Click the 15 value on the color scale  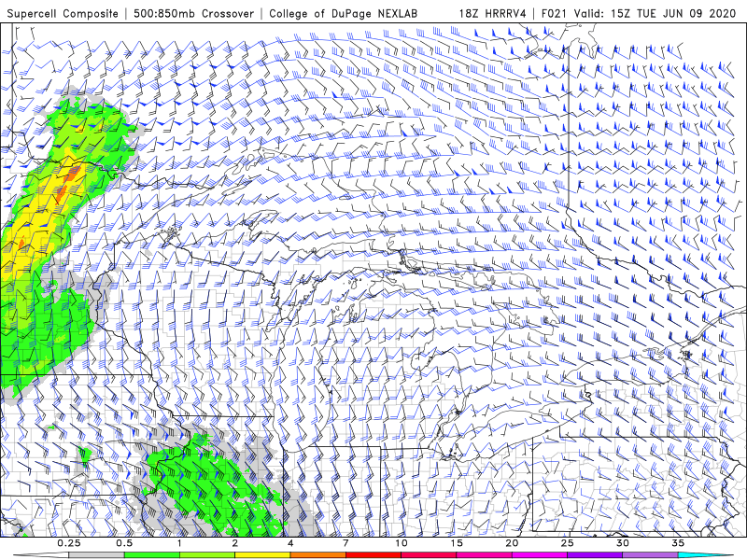coord(457,543)
